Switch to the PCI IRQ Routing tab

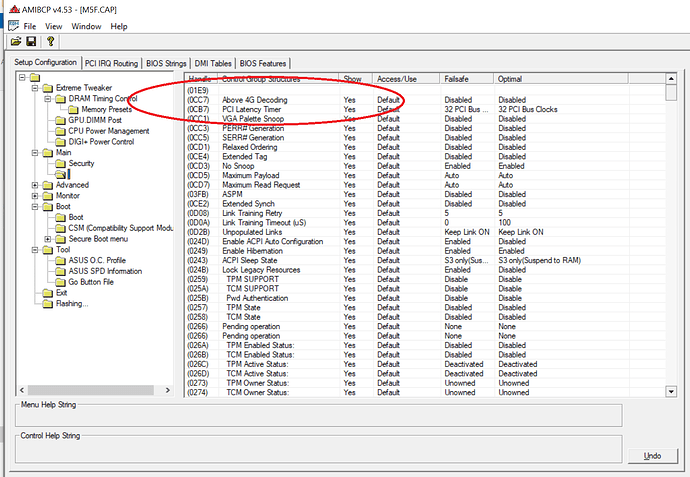111,63
